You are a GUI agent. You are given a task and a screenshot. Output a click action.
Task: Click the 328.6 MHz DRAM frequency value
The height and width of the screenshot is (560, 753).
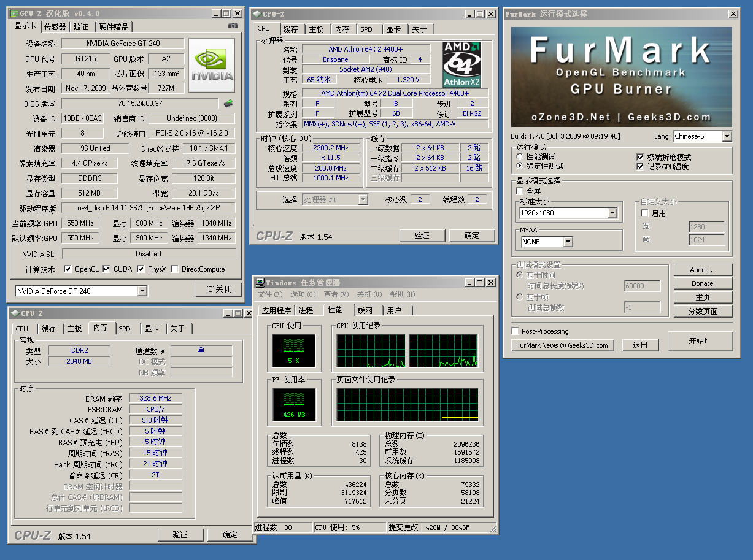(x=156, y=399)
